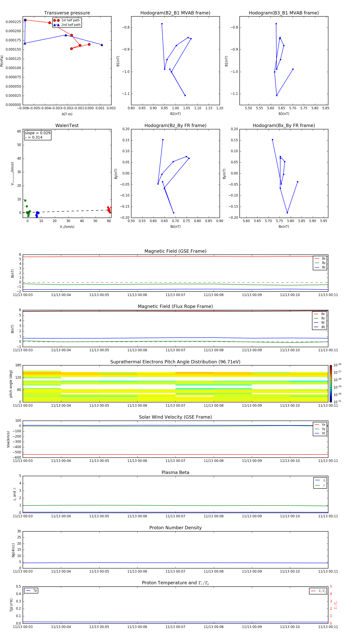Click the 'WalenTest' plot title
This screenshot has height=644, width=351.
67,125
